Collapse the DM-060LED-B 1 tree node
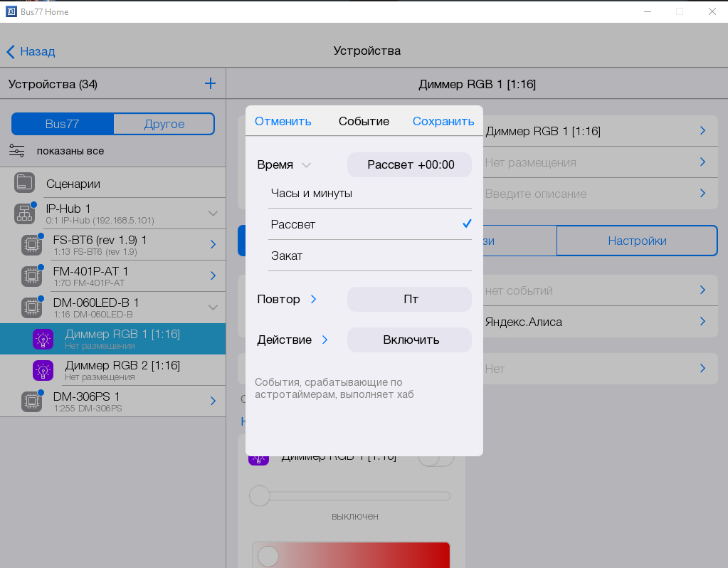 click(212, 307)
